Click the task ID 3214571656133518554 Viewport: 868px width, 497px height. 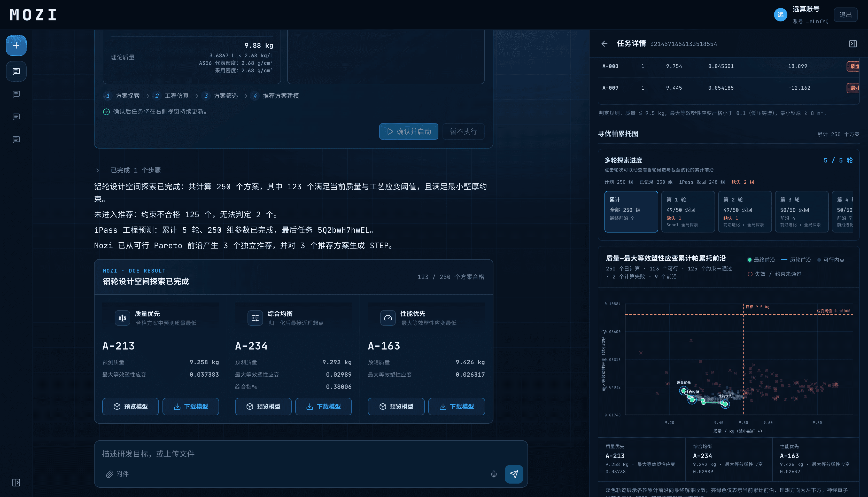click(683, 44)
